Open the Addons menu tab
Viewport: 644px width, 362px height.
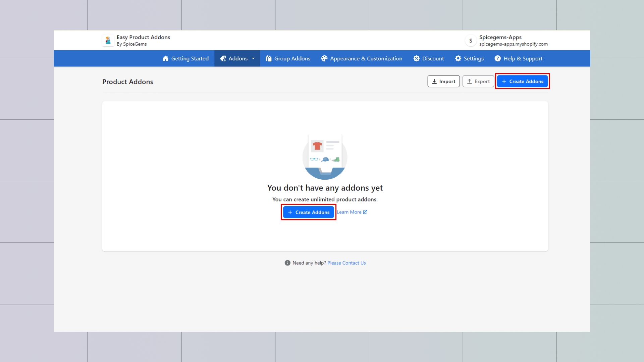tap(237, 59)
